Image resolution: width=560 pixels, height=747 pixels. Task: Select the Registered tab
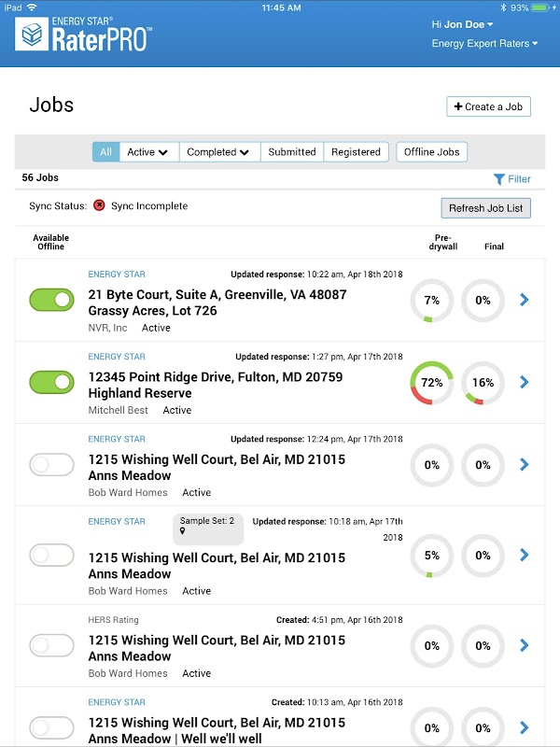pos(356,152)
